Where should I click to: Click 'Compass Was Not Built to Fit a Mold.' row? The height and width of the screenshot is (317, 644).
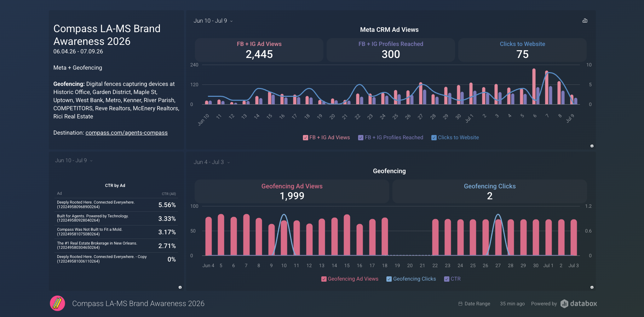pos(116,232)
